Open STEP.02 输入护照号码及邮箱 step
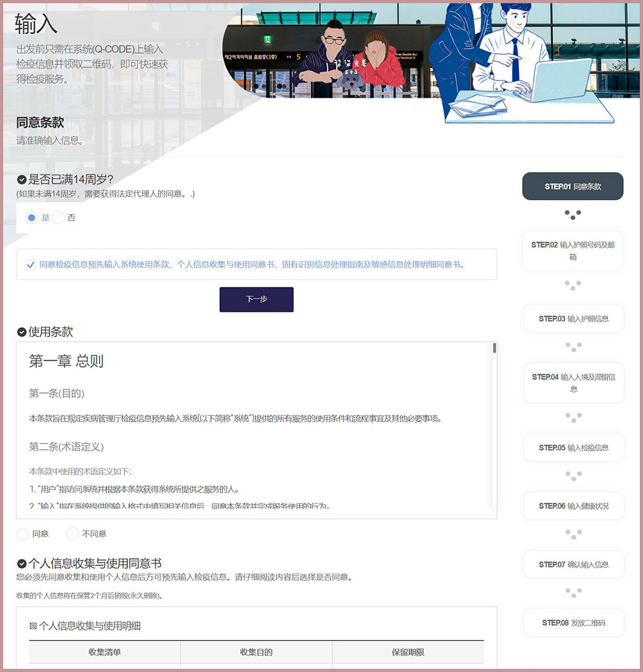The height and width of the screenshot is (672, 643). click(x=573, y=250)
